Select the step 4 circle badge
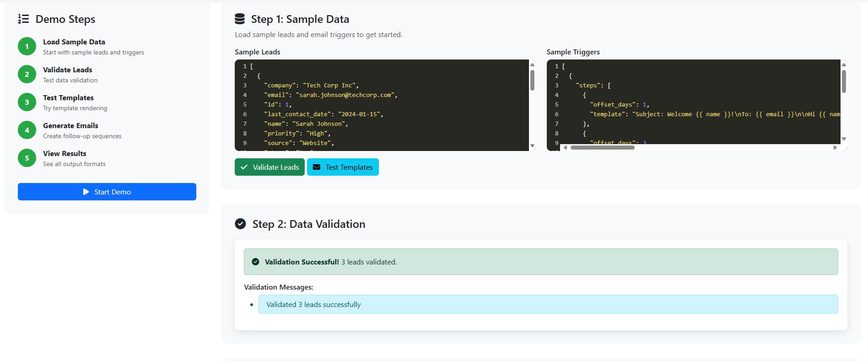 coord(27,130)
